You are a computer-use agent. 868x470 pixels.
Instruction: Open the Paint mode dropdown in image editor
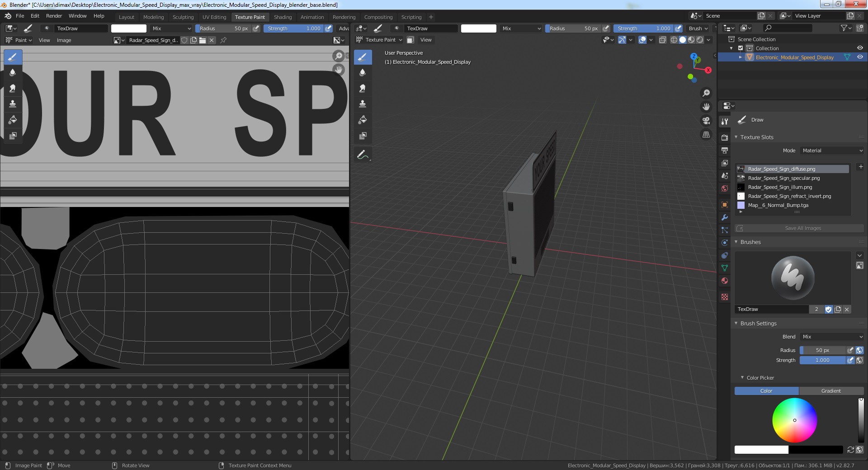19,40
